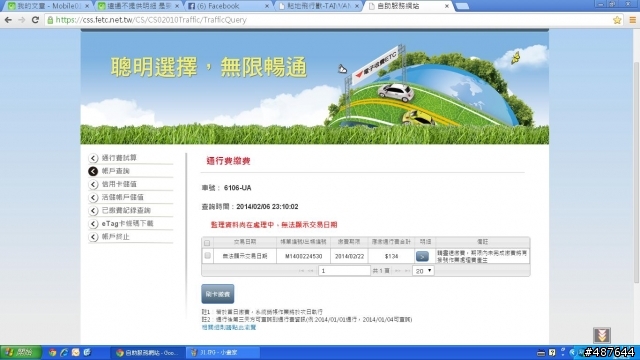This screenshot has height=360, width=640.
Task: Click the arrow icon beside eTag卡條碼下載
Action: coord(93,224)
